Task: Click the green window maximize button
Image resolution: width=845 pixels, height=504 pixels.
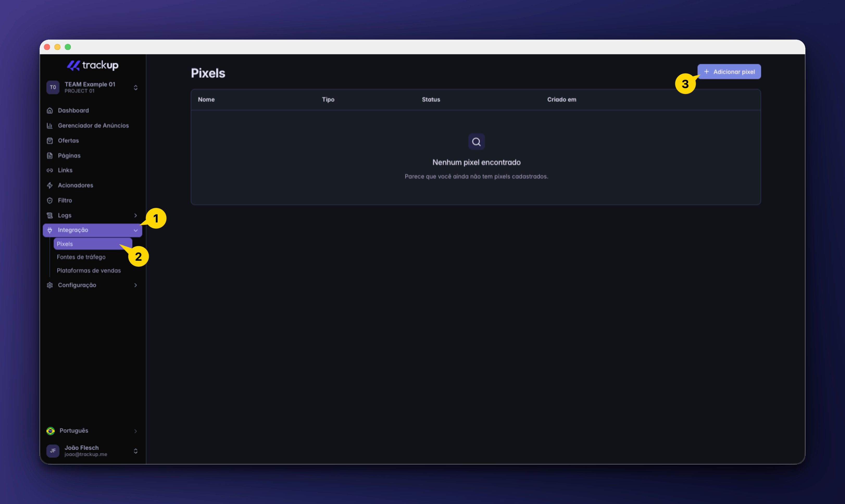Action: [x=68, y=47]
